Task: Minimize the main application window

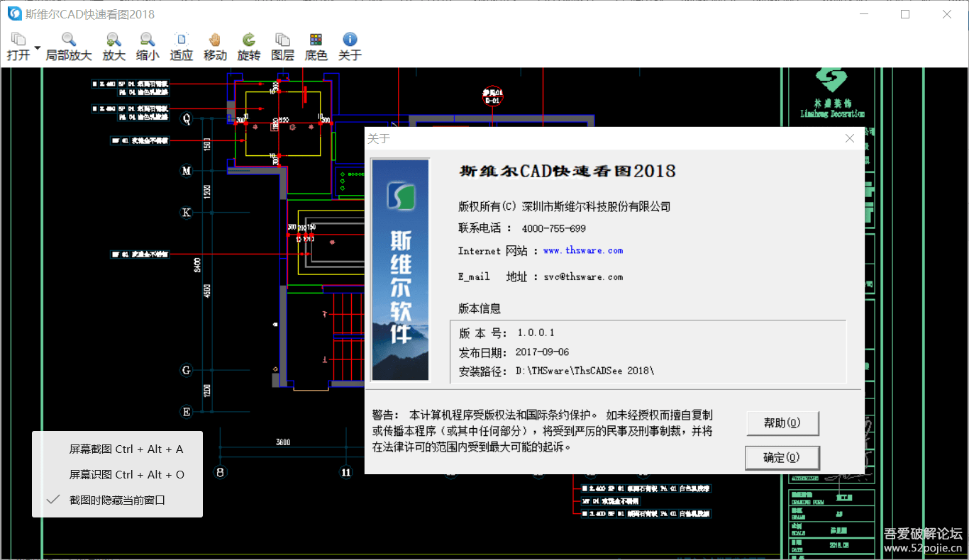Action: (864, 14)
